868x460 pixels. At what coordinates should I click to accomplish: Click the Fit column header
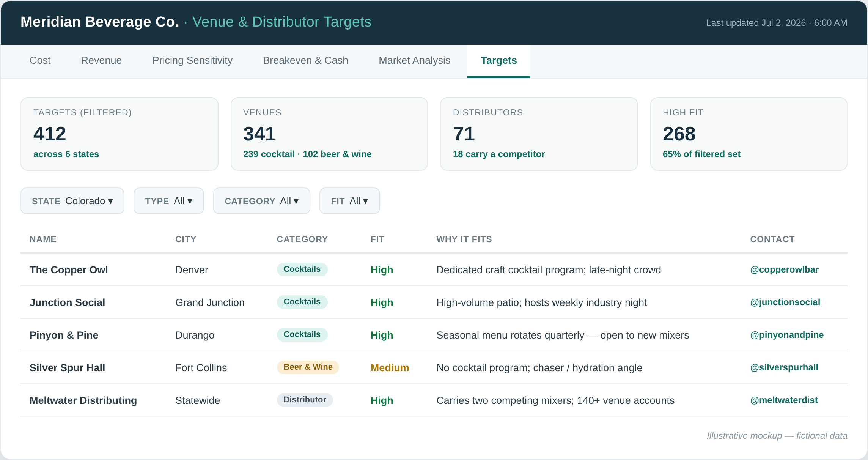tap(377, 239)
